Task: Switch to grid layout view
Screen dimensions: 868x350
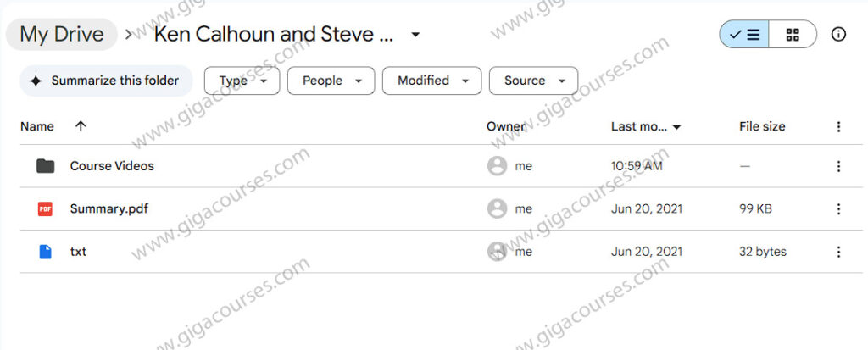Action: pos(793,35)
